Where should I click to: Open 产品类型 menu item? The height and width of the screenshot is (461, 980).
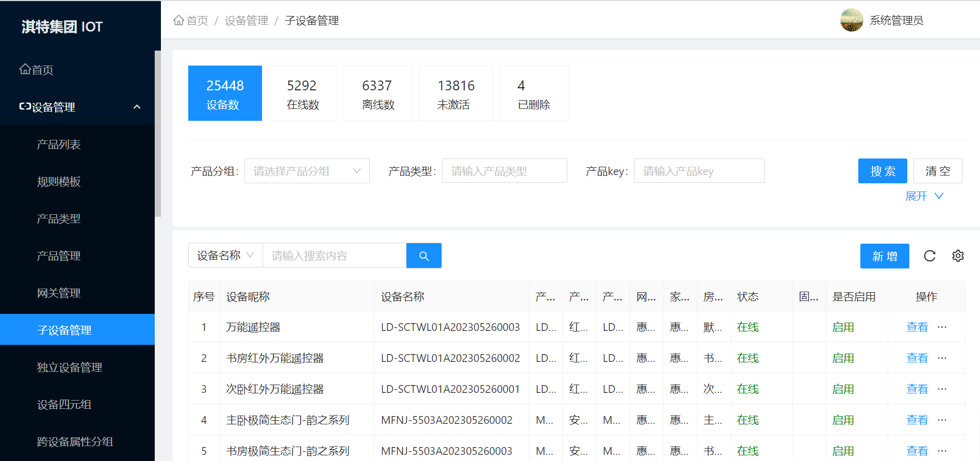pos(77,219)
